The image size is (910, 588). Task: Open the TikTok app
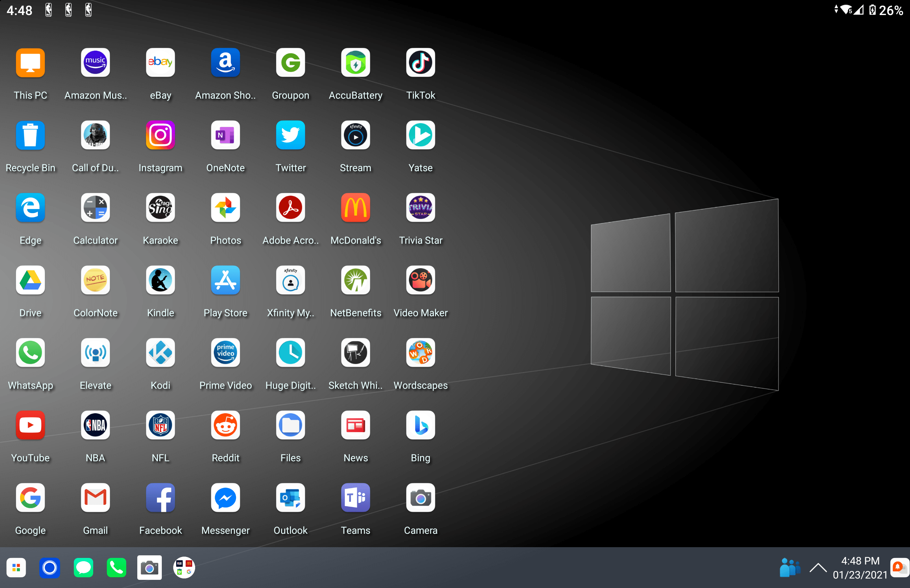(x=420, y=63)
